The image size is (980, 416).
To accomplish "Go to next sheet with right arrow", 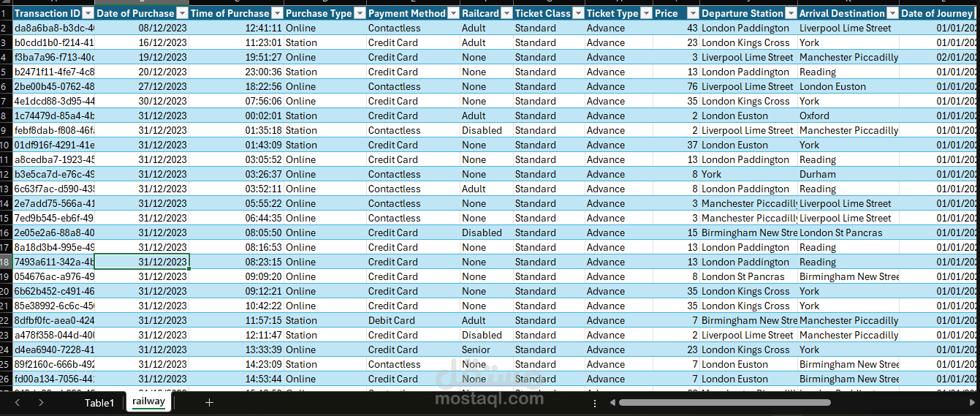I will [x=41, y=403].
